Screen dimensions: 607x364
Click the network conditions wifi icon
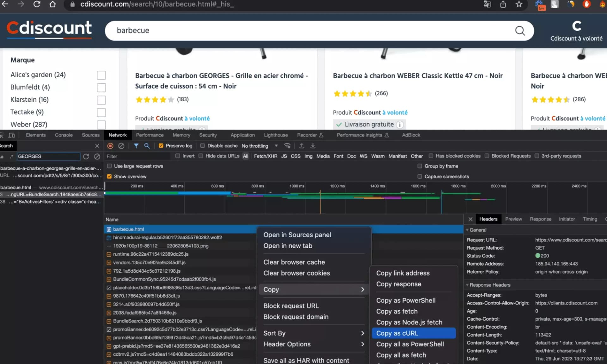[287, 146]
